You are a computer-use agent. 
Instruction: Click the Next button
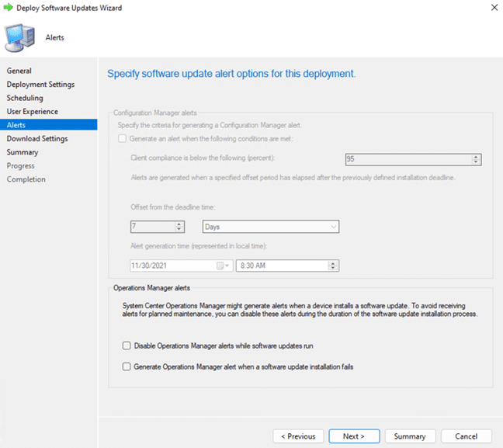coord(353,436)
